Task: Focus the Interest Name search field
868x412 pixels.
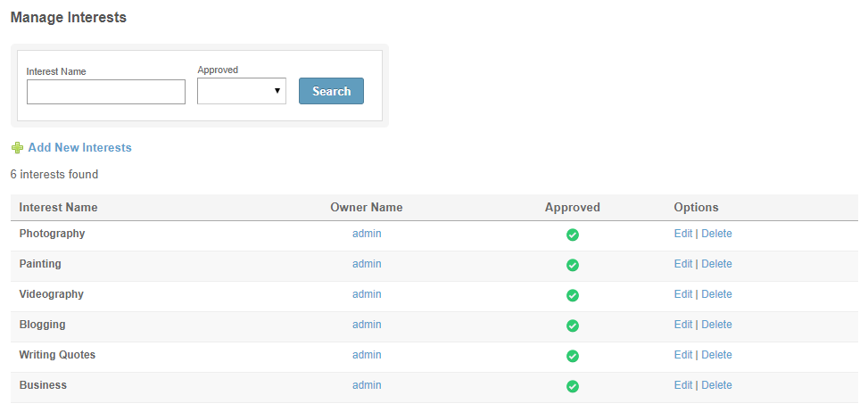Action: 106,92
